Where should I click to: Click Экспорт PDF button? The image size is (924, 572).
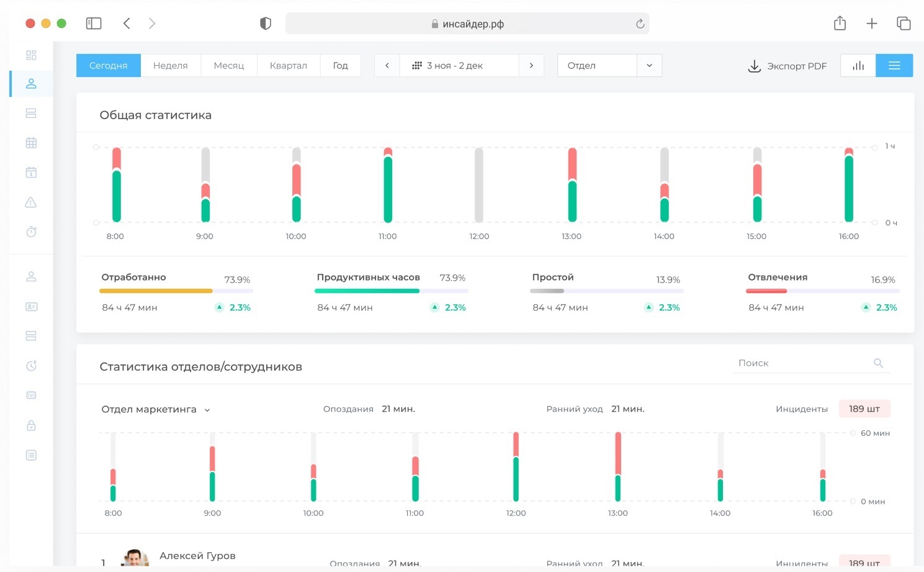(x=787, y=66)
